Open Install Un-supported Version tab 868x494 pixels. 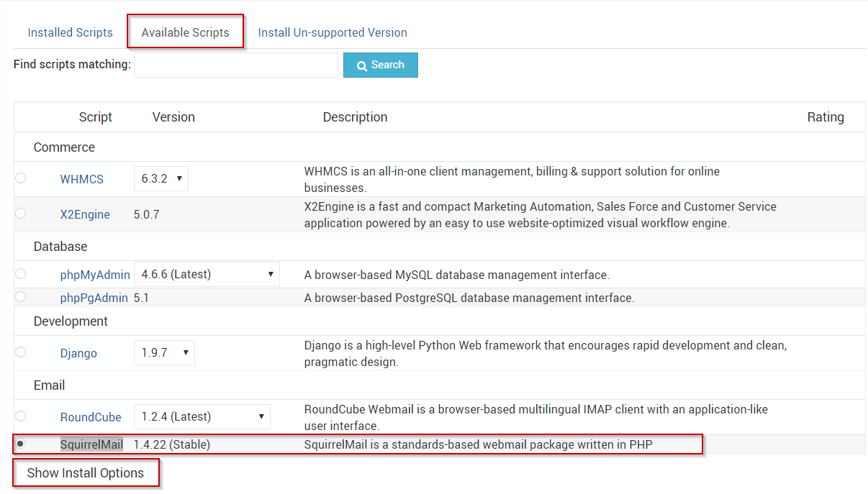[x=333, y=32]
